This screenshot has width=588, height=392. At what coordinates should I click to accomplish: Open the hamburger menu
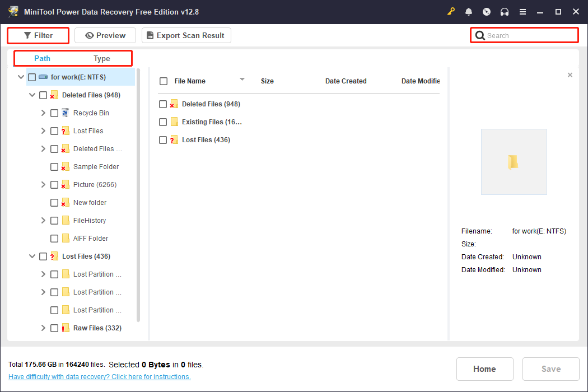522,11
